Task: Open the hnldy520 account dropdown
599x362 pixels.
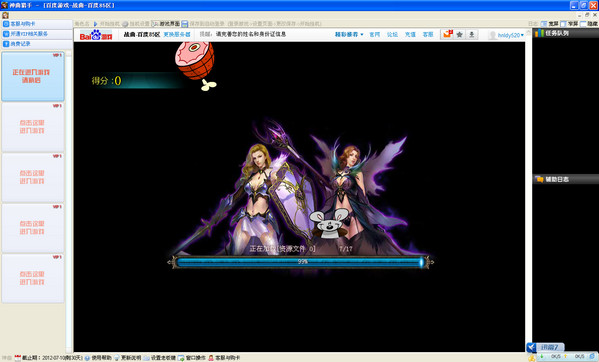Action: pyautogui.click(x=510, y=35)
